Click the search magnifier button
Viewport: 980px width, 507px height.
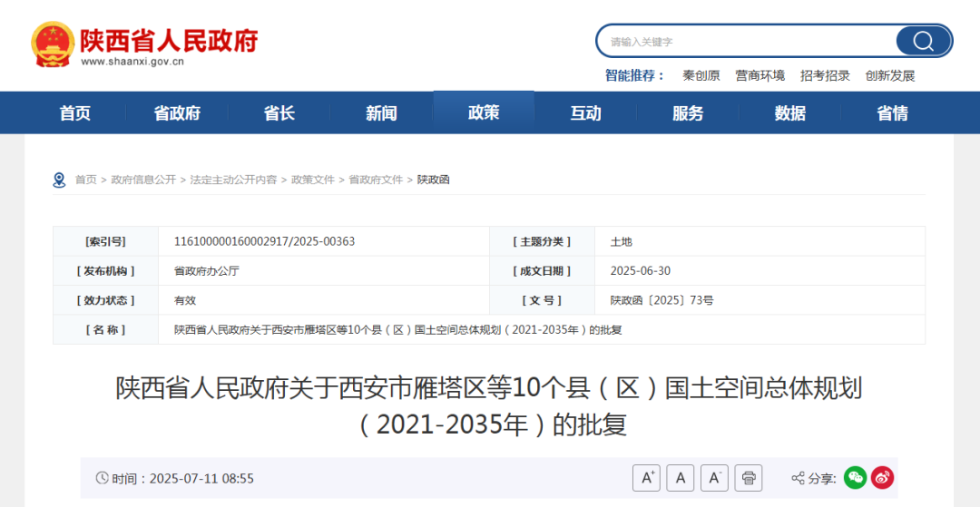pyautogui.click(x=923, y=41)
